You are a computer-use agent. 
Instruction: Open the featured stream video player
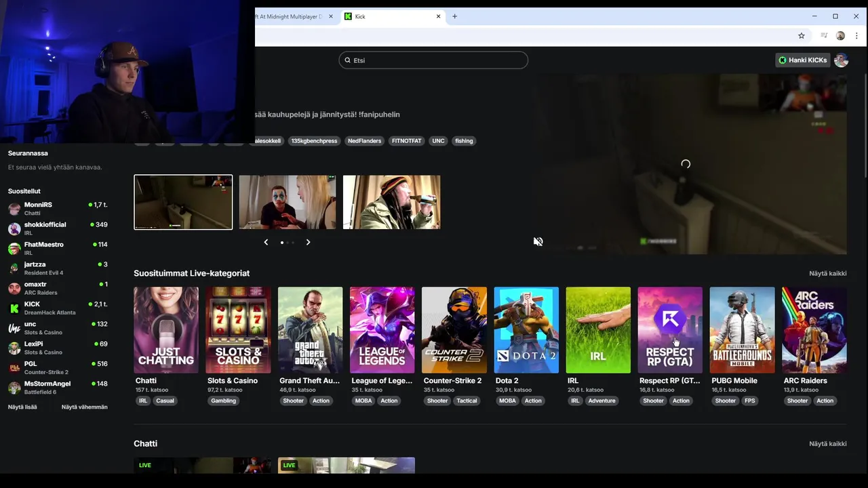pos(689,164)
